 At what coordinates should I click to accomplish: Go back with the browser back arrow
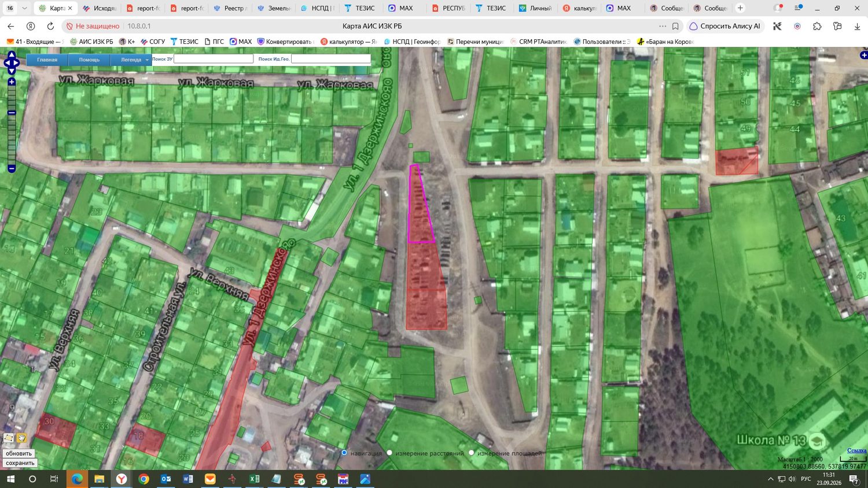[x=11, y=26]
